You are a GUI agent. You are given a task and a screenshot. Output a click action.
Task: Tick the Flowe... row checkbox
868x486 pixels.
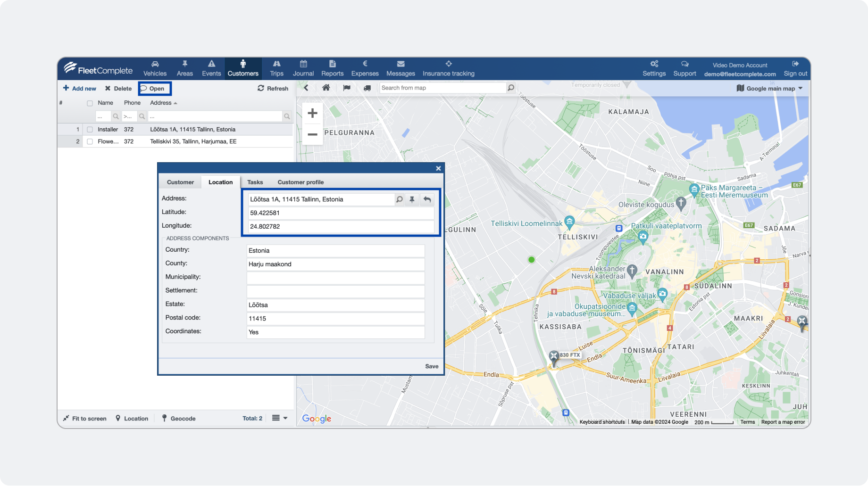click(x=90, y=141)
